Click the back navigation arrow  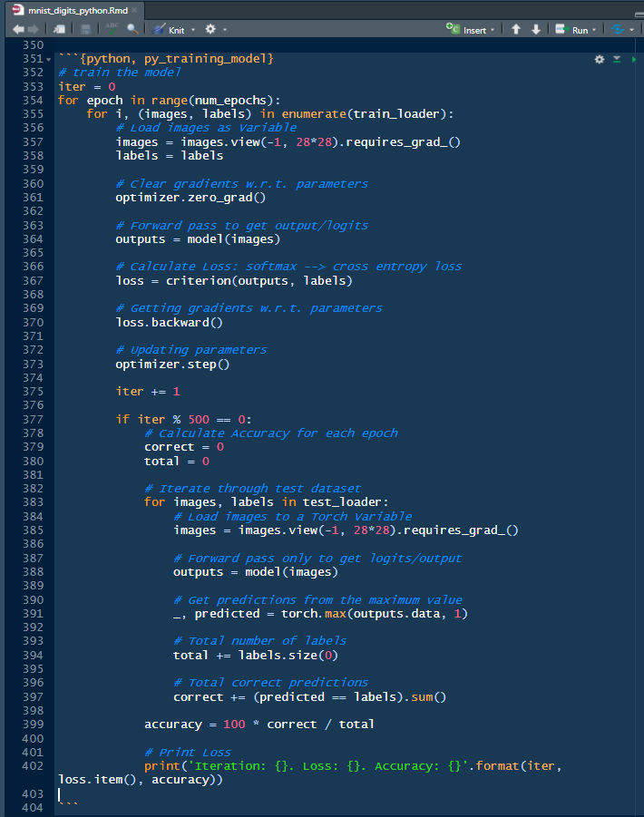pos(19,30)
